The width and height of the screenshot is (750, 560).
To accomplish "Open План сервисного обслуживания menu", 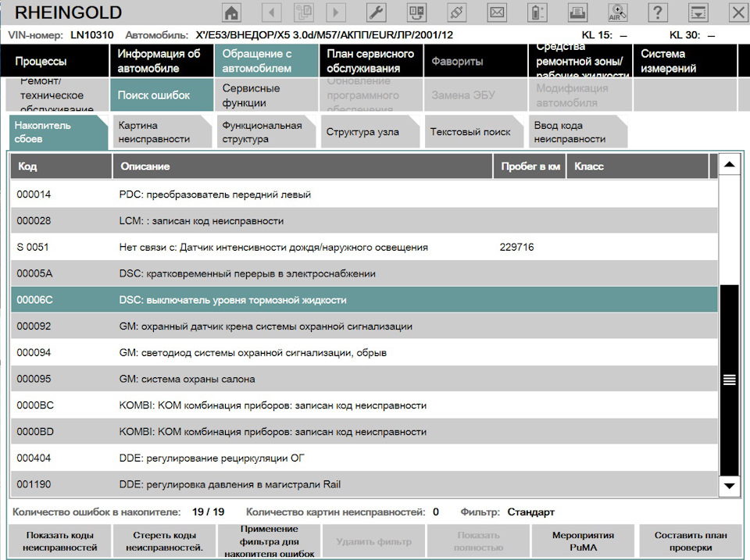I will [x=371, y=61].
